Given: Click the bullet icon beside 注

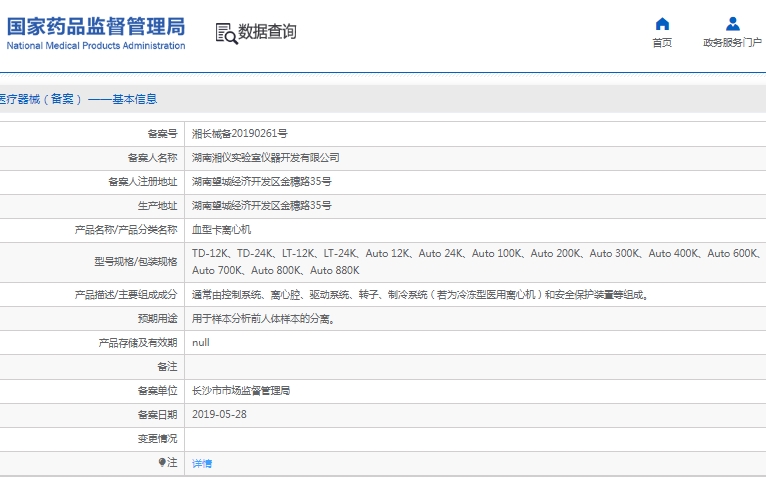Looking at the screenshot, I should click(x=162, y=462).
